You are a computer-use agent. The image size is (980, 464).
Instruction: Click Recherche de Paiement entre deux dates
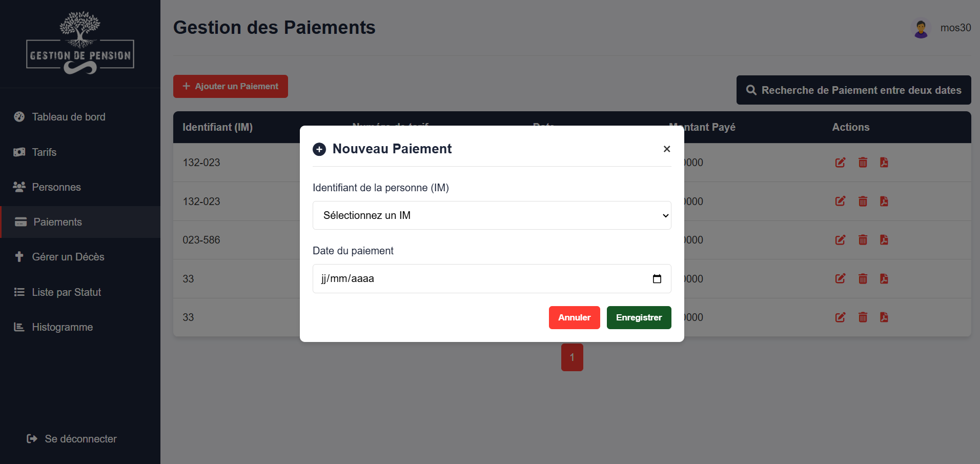tap(853, 90)
